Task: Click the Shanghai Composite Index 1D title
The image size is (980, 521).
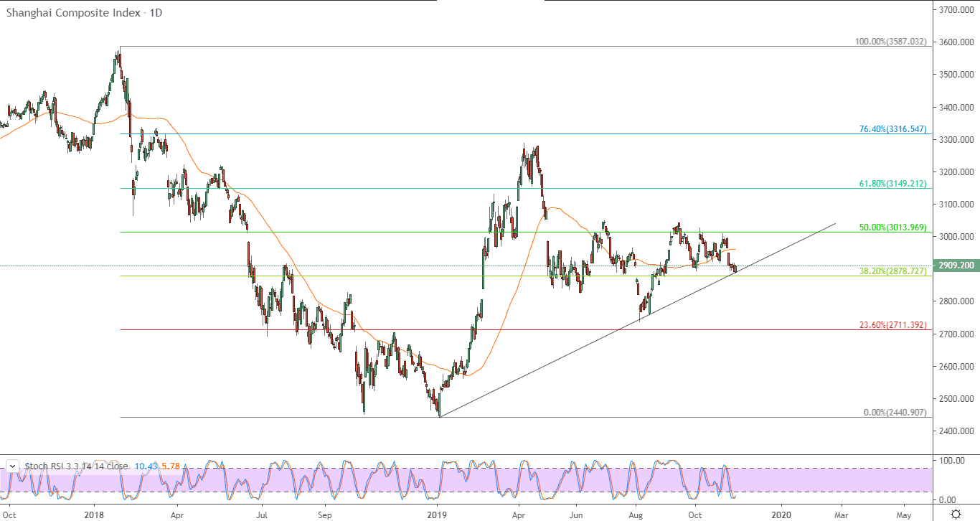Action: click(84, 14)
